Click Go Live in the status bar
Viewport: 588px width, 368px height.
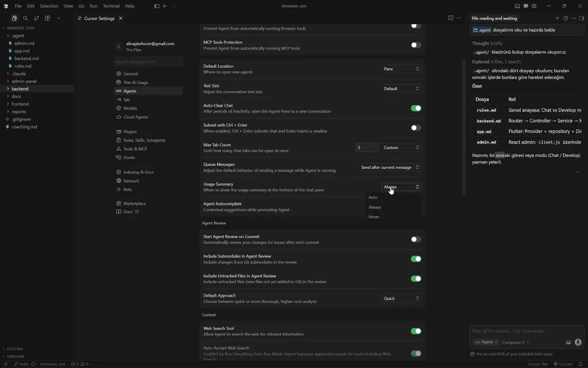[563, 364]
